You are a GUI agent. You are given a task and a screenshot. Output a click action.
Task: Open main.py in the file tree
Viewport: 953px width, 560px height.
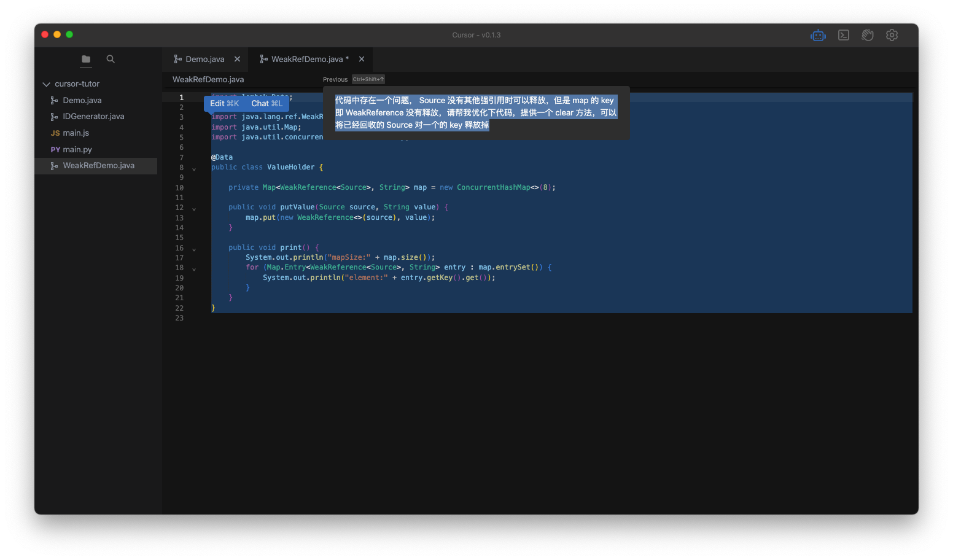pos(77,150)
